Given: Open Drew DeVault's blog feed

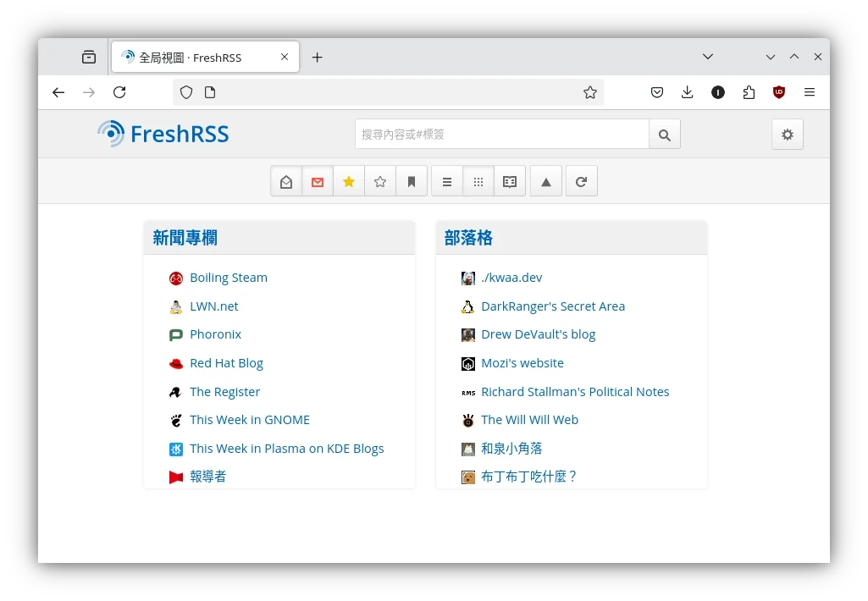Looking at the screenshot, I should (538, 334).
